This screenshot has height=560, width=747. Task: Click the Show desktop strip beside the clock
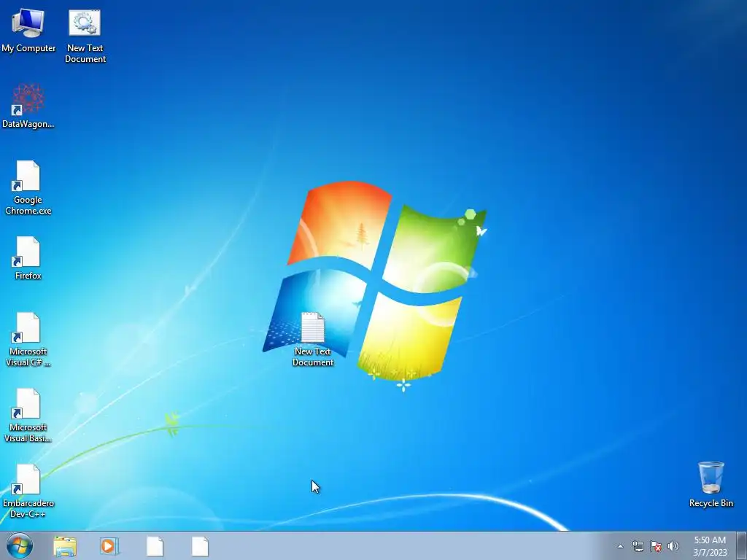(x=742, y=546)
